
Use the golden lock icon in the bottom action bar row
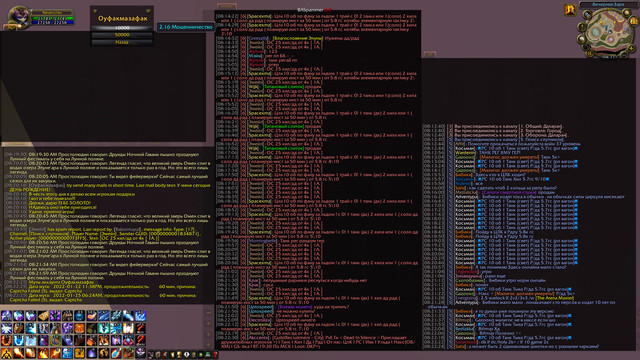coord(80,353)
